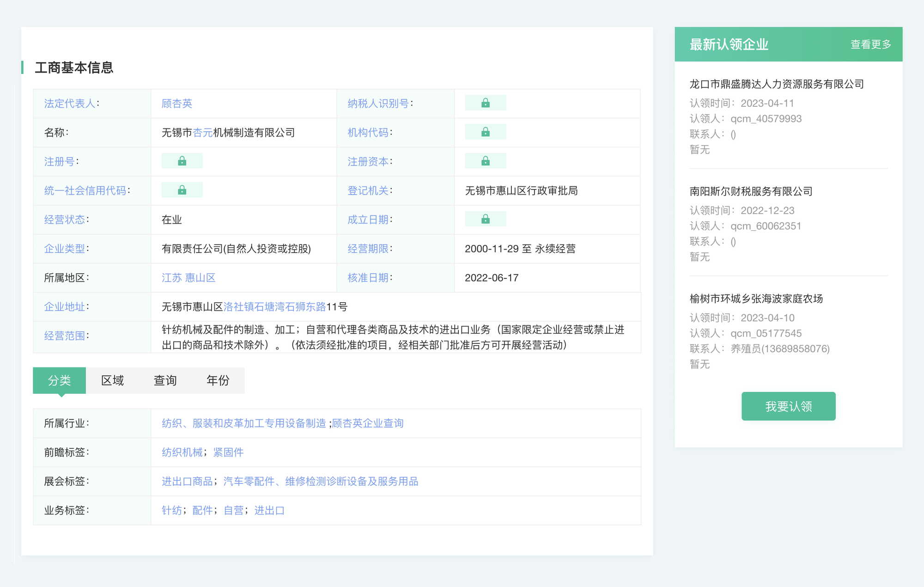Click contact 养殖员(13689858076)

780,349
